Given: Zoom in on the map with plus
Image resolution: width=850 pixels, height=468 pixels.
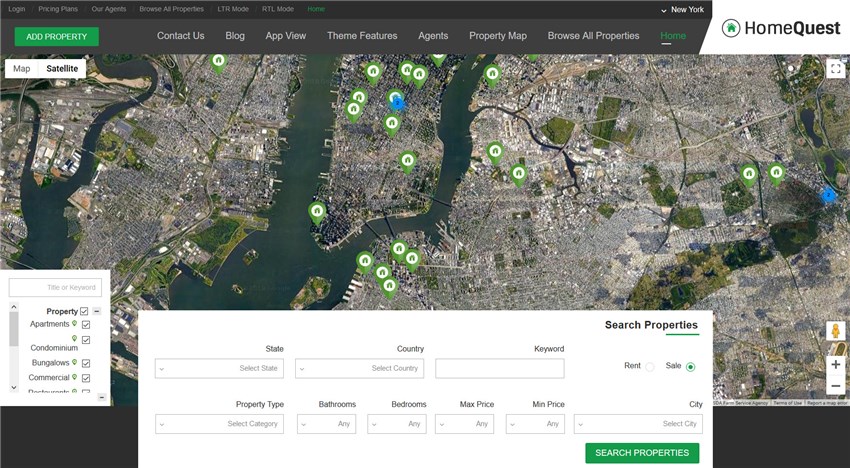Looking at the screenshot, I should (835, 365).
